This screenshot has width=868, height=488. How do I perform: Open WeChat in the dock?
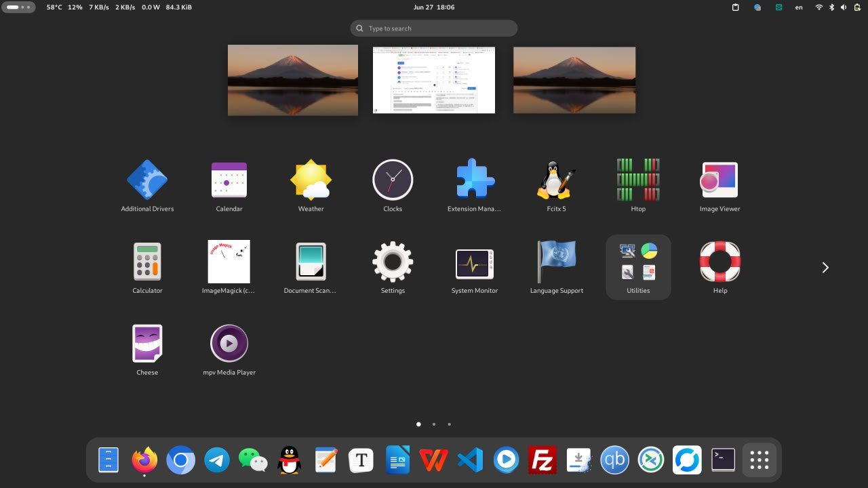pos(253,460)
